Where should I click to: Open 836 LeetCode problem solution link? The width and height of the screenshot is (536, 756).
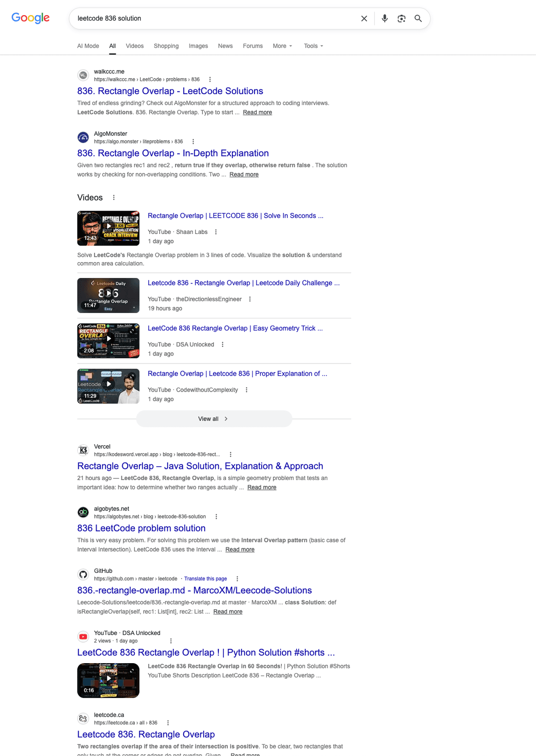(141, 528)
